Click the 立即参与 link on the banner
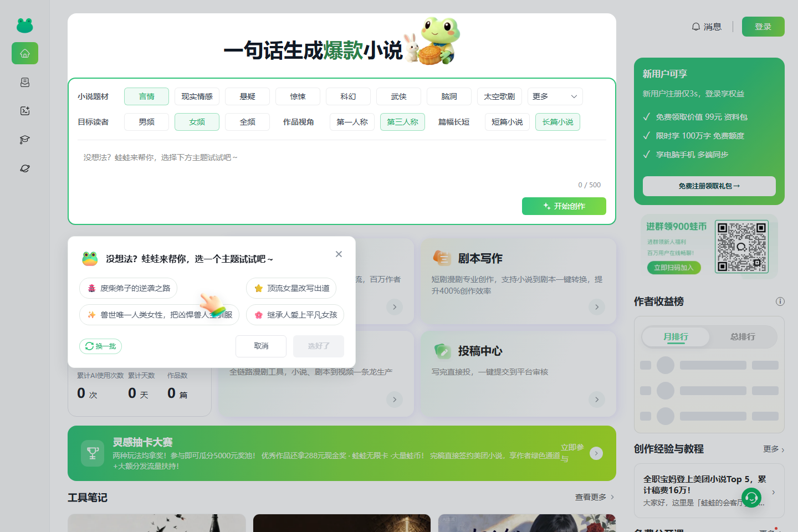798x532 pixels. click(572, 453)
